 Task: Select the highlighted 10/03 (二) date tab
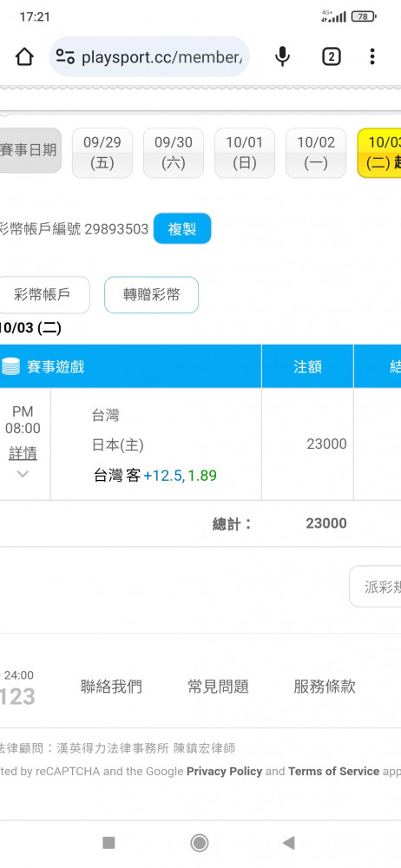[x=379, y=153]
